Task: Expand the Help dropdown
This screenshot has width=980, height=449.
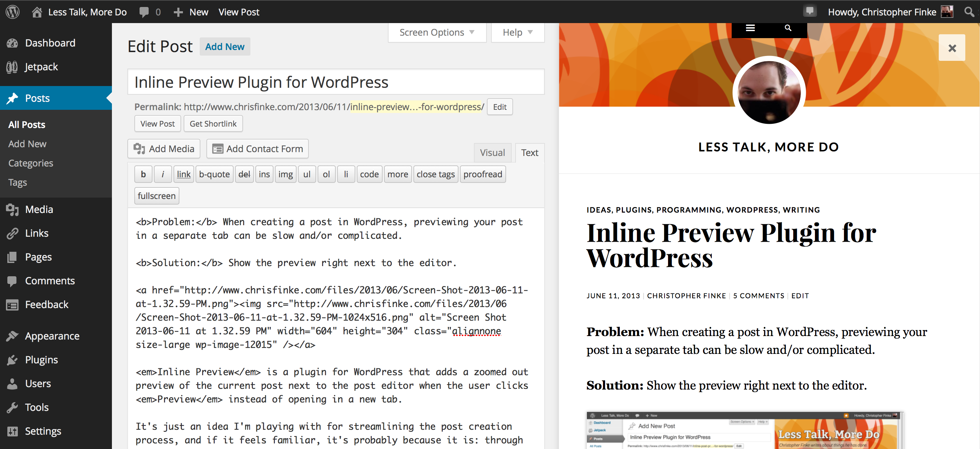Action: point(517,32)
